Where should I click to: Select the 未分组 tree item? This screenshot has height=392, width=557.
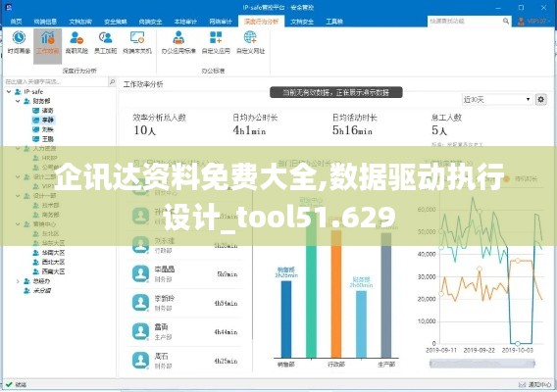42,290
